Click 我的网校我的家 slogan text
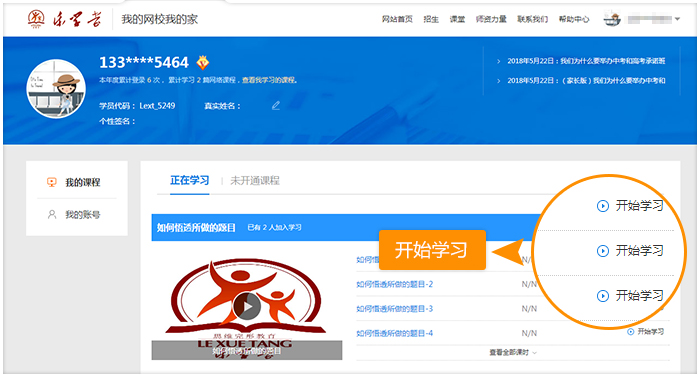 point(159,19)
